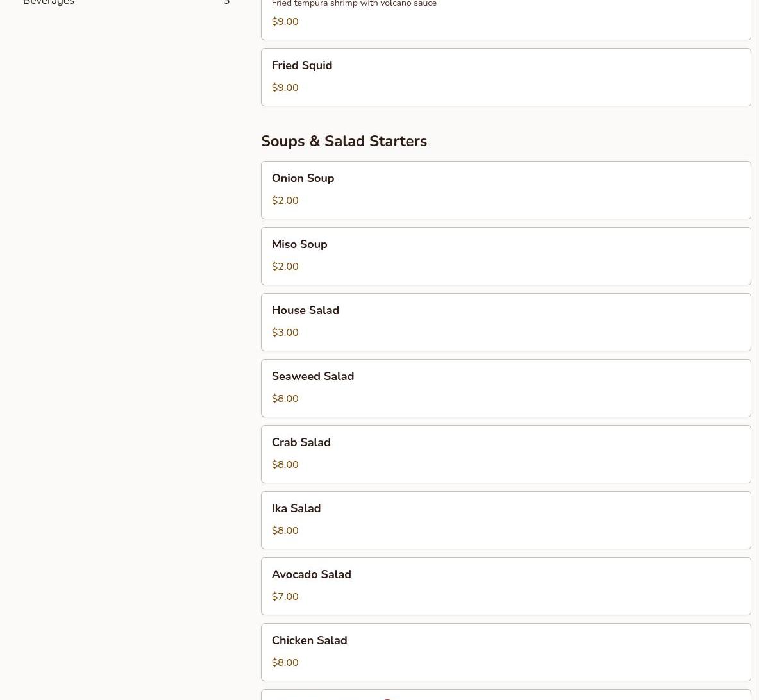Select the Chicken Salad card

click(506, 652)
